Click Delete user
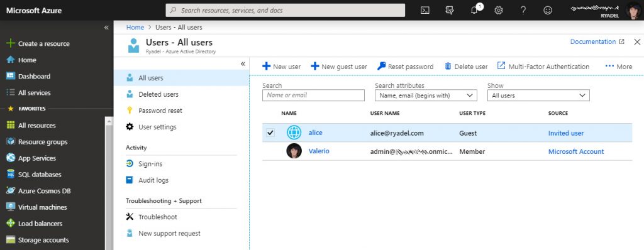644x250 pixels. pyautogui.click(x=466, y=67)
